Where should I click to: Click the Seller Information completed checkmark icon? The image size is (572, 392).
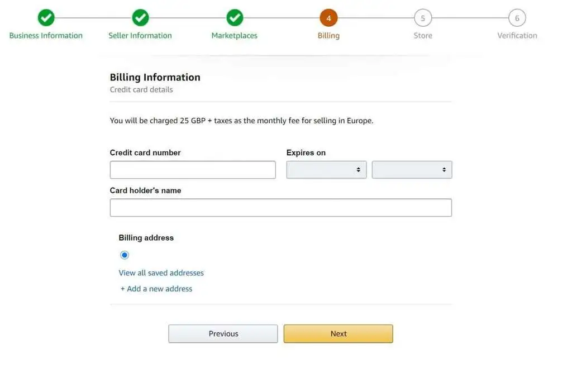pos(140,17)
